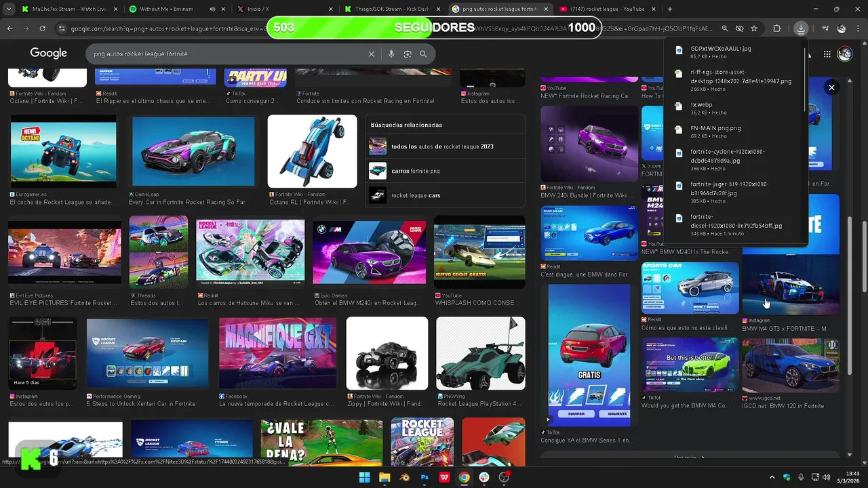
Task: Switch to rocket league YouTube tab
Action: coord(608,9)
